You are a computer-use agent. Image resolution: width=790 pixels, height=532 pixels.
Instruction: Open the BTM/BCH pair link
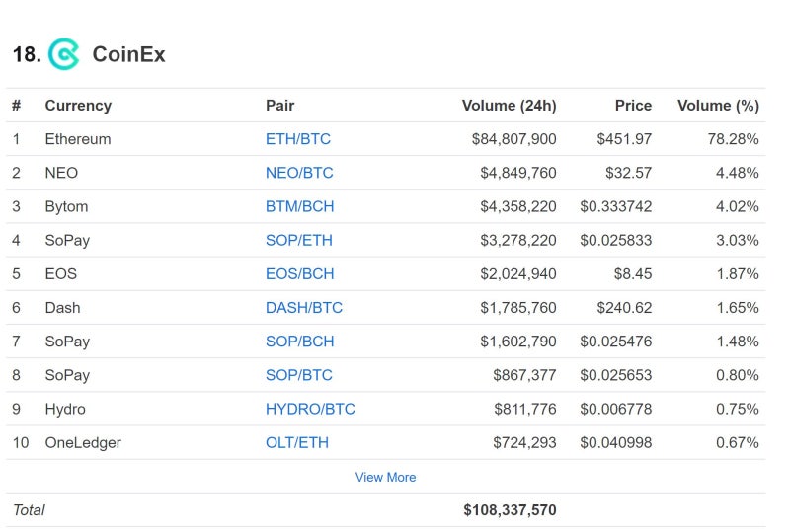[x=300, y=206]
